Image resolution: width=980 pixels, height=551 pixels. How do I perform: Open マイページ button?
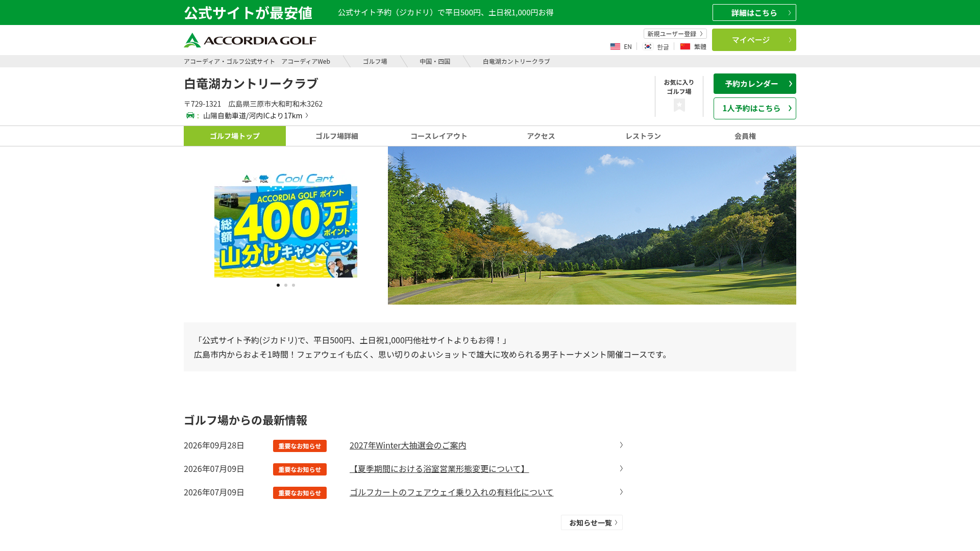(754, 40)
